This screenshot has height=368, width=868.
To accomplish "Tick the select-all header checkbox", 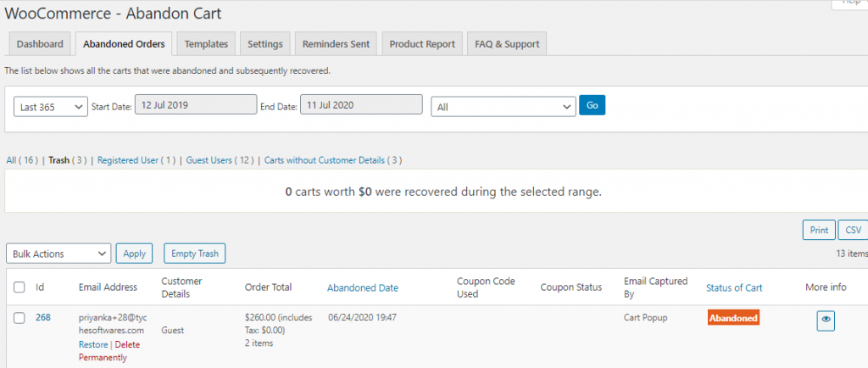I will pyautogui.click(x=19, y=287).
